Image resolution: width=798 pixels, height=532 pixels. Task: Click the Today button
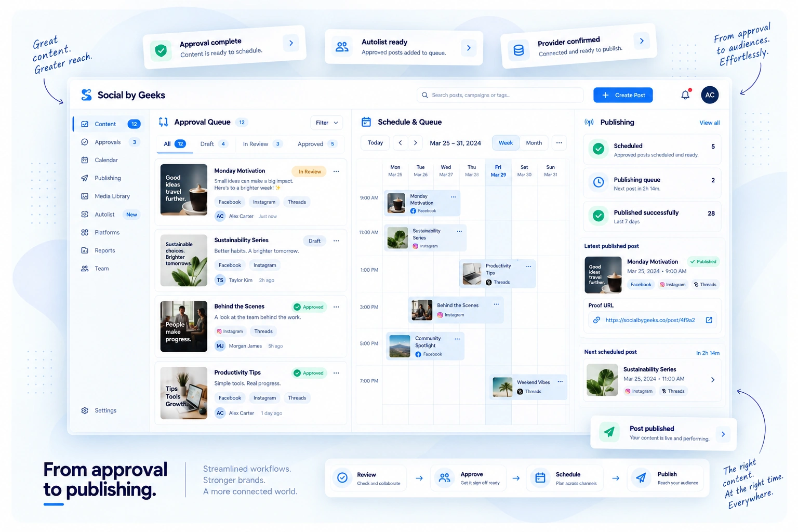pyautogui.click(x=375, y=143)
